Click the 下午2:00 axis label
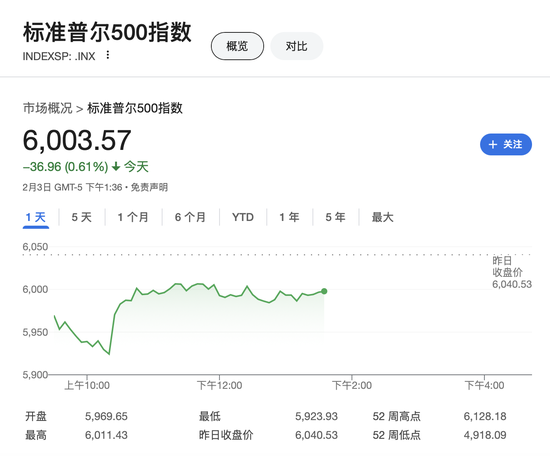The width and height of the screenshot is (550, 456). (352, 385)
